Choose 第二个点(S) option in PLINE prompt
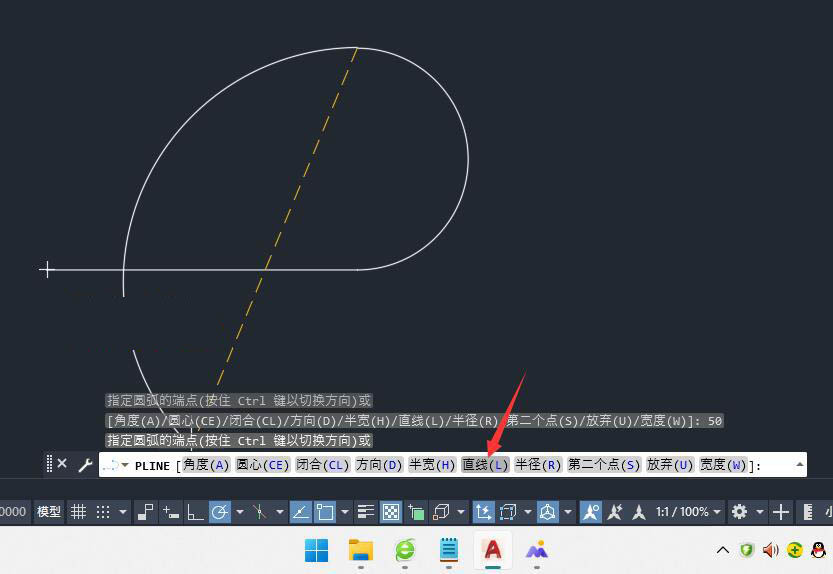 (604, 465)
